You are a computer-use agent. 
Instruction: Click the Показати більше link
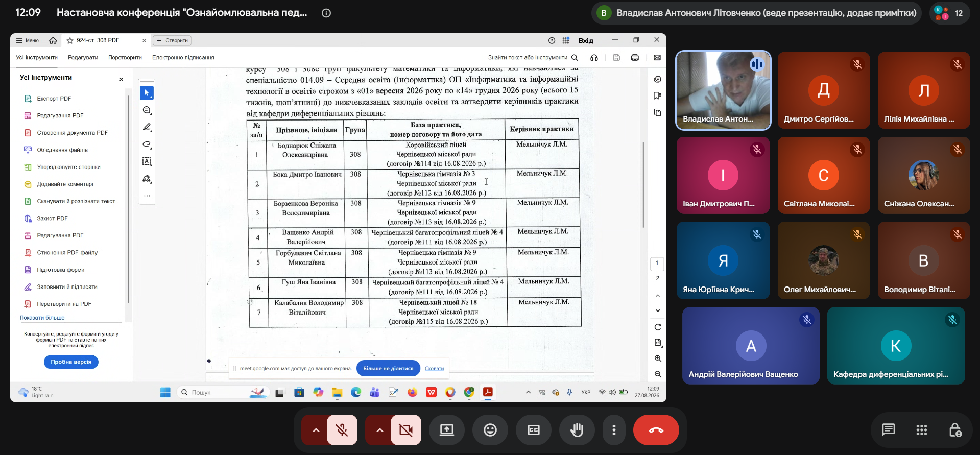[42, 318]
